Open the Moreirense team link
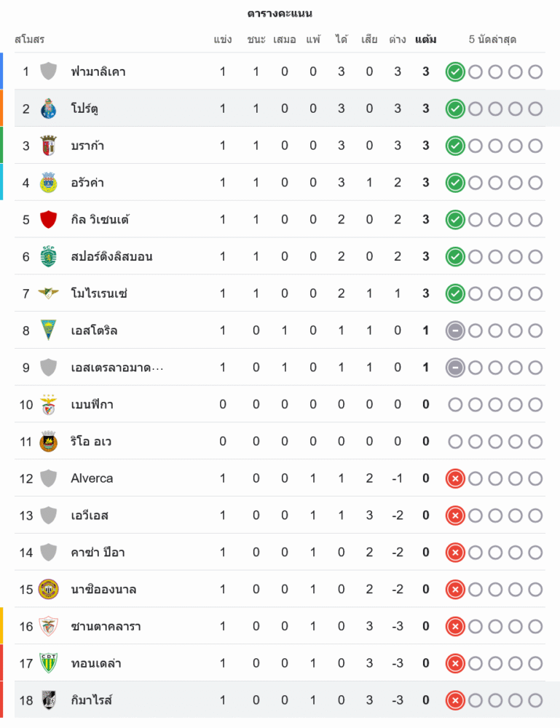This screenshot has width=560, height=728. tap(99, 293)
